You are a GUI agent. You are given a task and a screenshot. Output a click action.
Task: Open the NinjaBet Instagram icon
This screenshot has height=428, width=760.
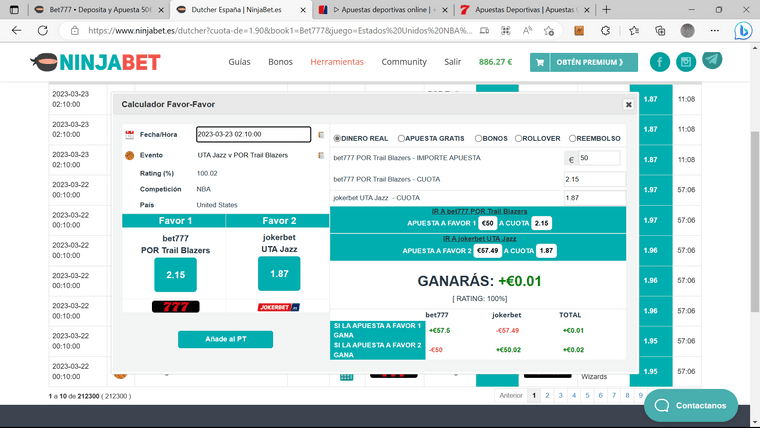686,62
